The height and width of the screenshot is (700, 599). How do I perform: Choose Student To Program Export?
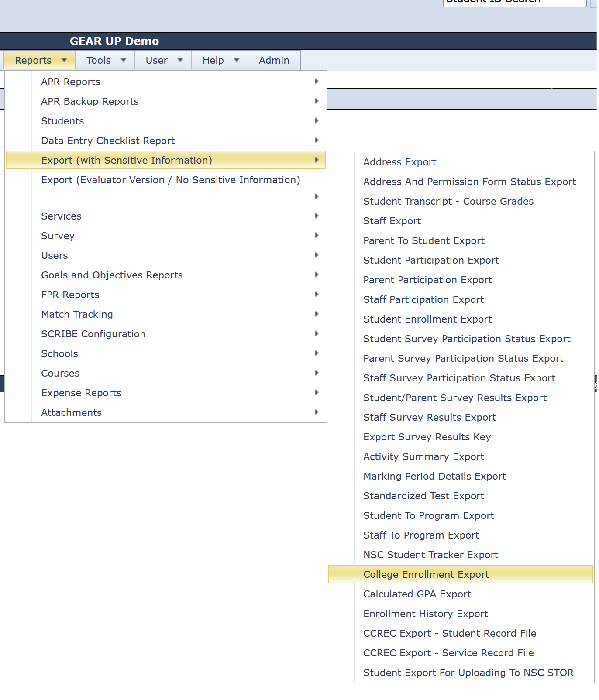click(461, 515)
